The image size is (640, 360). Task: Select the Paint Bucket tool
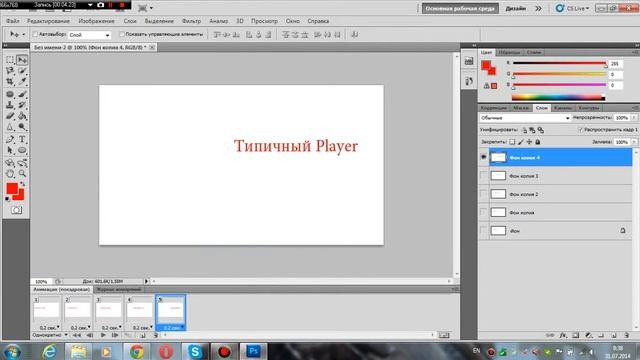tap(22, 116)
